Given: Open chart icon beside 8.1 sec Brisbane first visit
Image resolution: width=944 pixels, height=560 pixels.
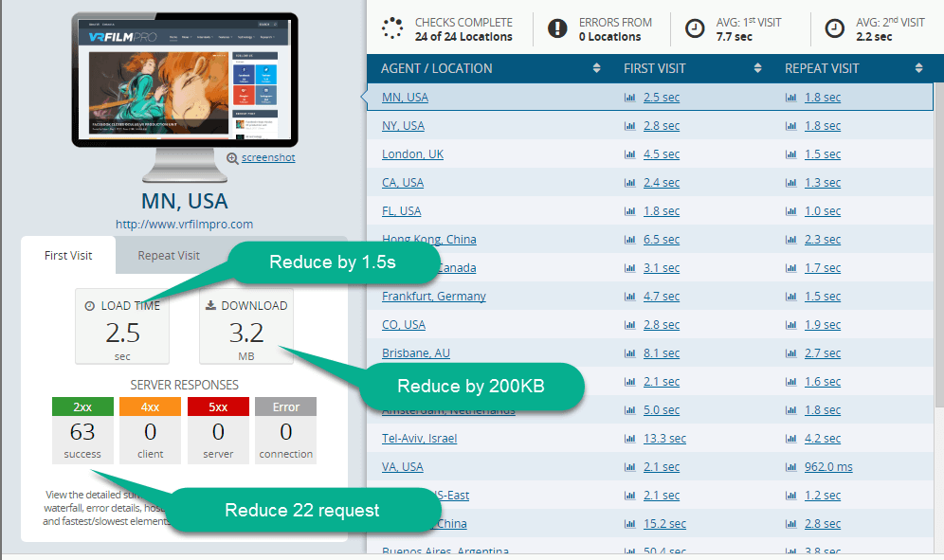Looking at the screenshot, I should [629, 353].
